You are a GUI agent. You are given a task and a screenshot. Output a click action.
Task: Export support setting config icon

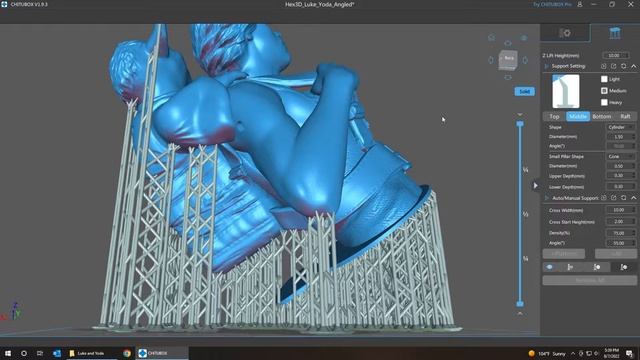point(613,66)
